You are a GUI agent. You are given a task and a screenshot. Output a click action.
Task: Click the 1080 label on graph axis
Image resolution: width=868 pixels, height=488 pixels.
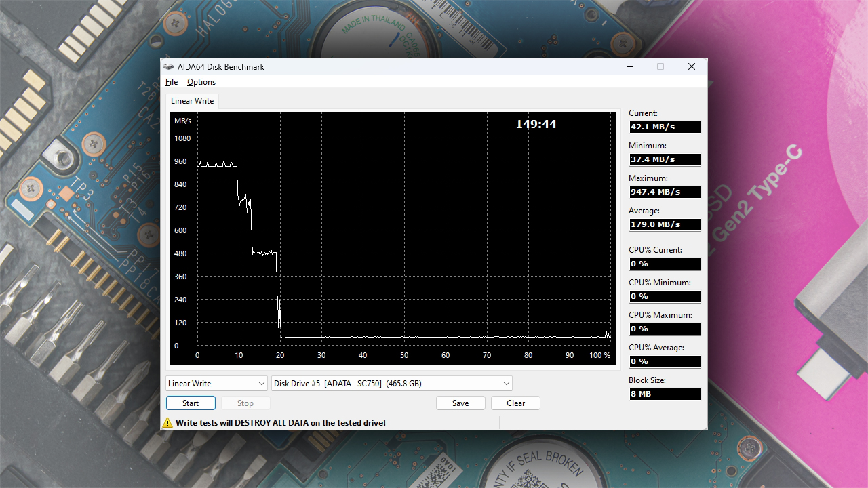pos(182,138)
